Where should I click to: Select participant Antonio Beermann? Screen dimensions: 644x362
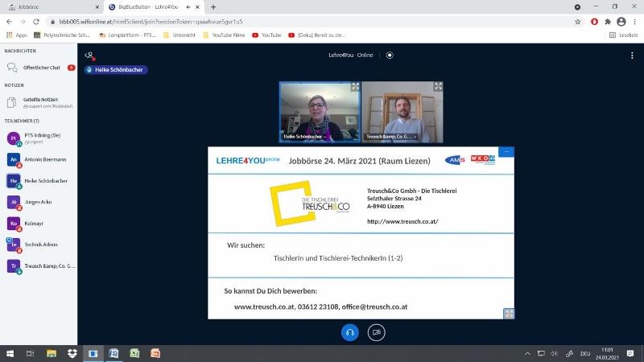pos(39,159)
